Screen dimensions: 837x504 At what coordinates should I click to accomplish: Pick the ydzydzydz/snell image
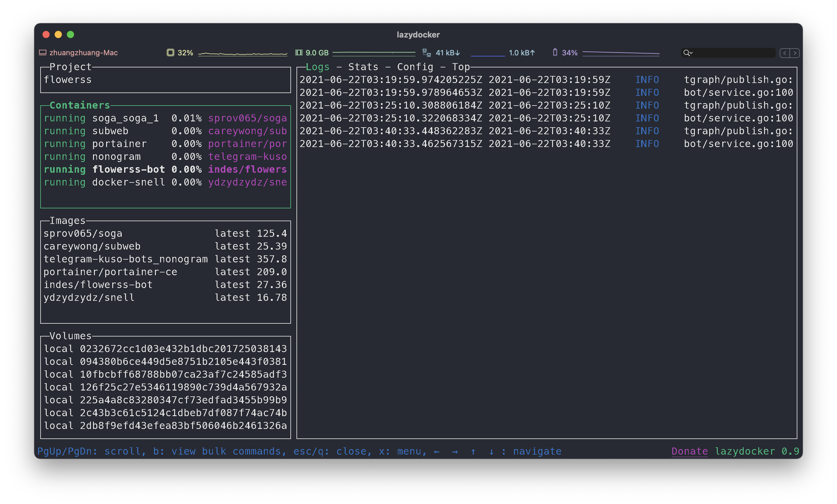[165, 297]
